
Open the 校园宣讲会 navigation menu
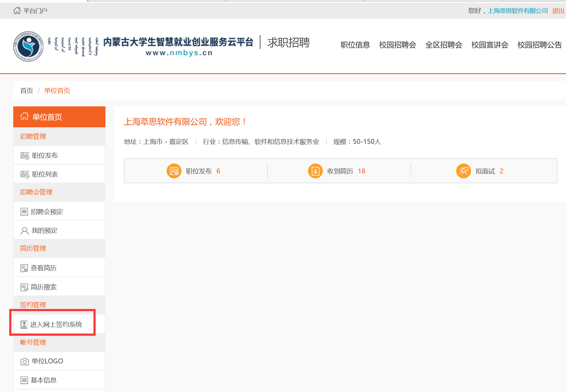pos(490,45)
